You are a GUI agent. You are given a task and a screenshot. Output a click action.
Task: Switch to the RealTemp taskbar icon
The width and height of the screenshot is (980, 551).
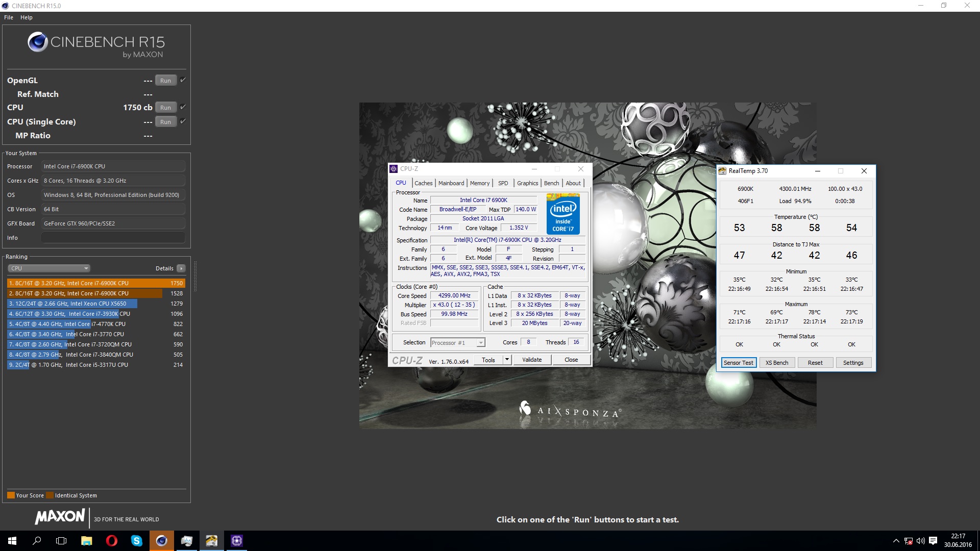pos(211,541)
